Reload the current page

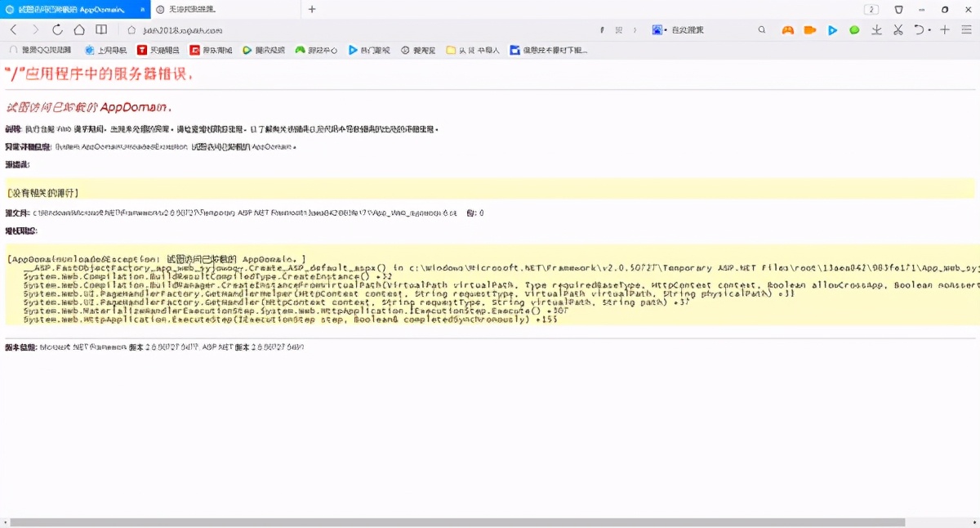click(x=56, y=29)
